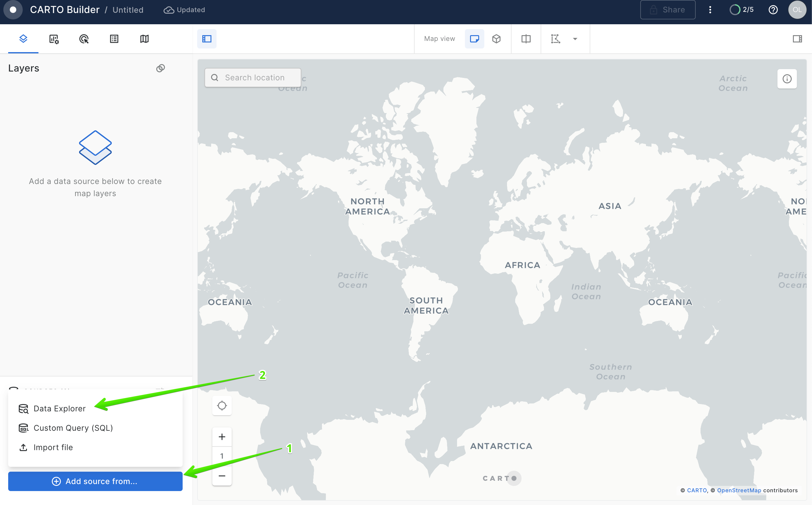Open the Legend tab icon

pyautogui.click(x=114, y=39)
